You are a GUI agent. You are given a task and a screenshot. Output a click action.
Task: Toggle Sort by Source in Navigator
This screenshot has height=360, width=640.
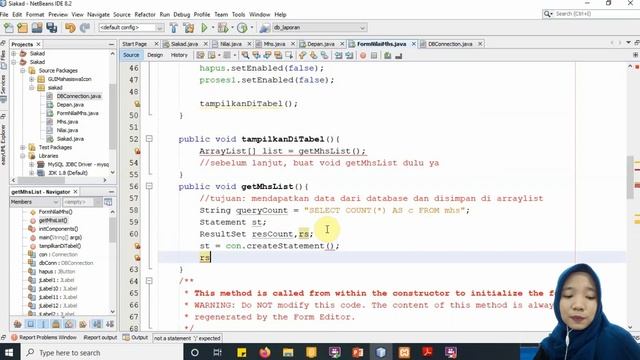point(110,324)
